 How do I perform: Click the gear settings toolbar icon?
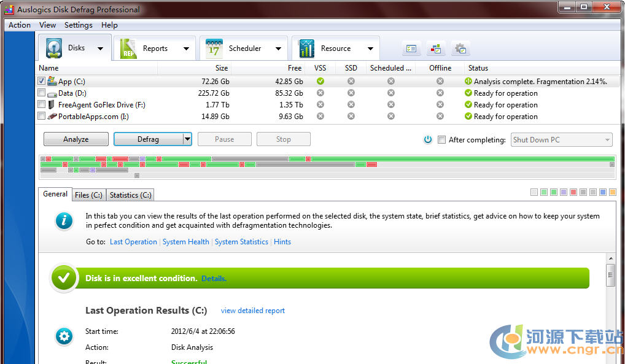pos(460,48)
